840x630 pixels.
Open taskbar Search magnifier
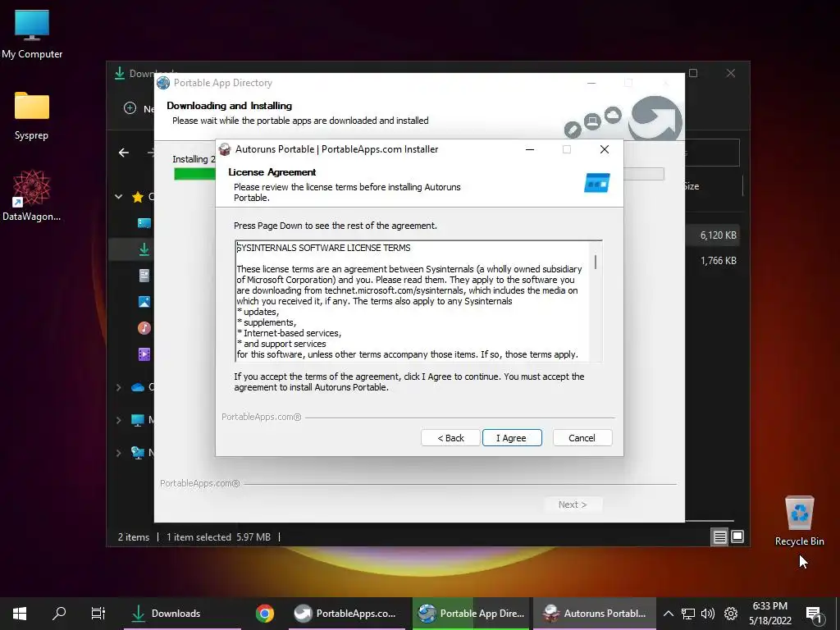pos(59,614)
